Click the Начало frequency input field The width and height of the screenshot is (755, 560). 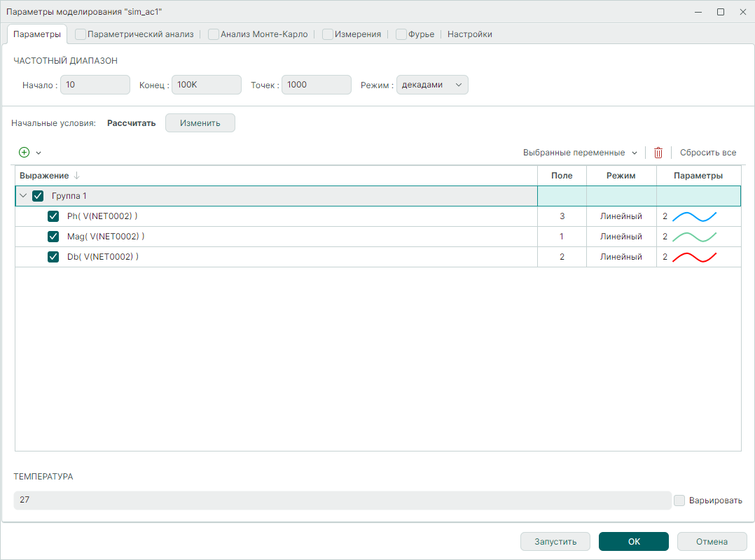(x=95, y=85)
